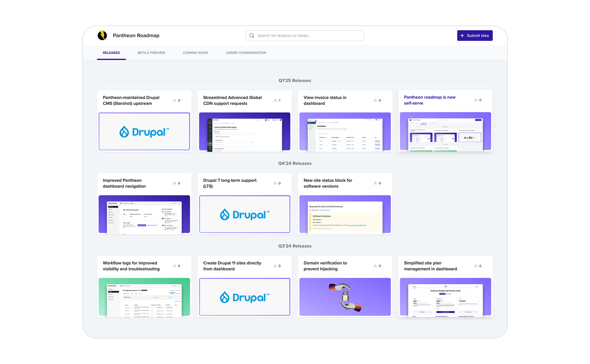The image size is (590, 364).
Task: Switch to the Beta & Preview tab
Action: 151,53
